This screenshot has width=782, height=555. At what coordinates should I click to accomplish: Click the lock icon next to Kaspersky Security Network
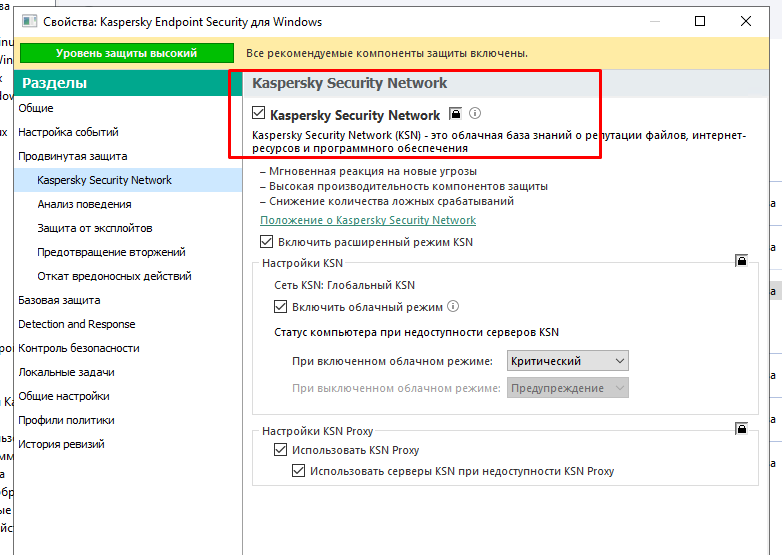click(x=455, y=114)
